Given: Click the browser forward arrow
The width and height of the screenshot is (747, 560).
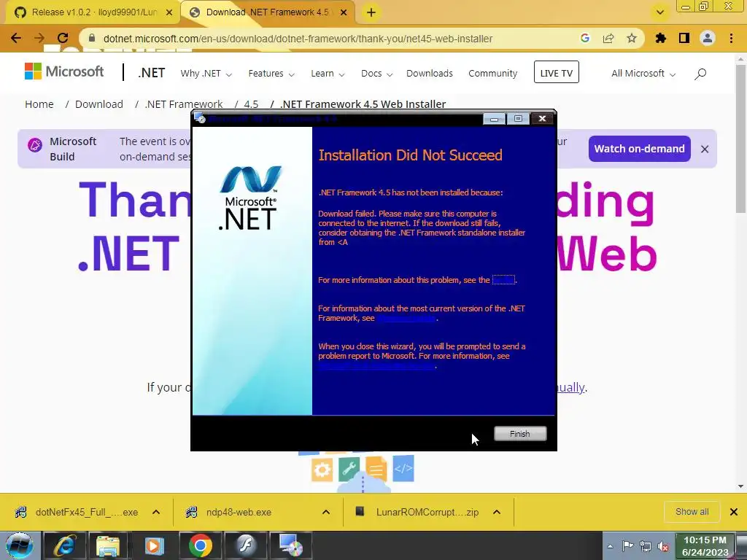Looking at the screenshot, I should point(39,38).
